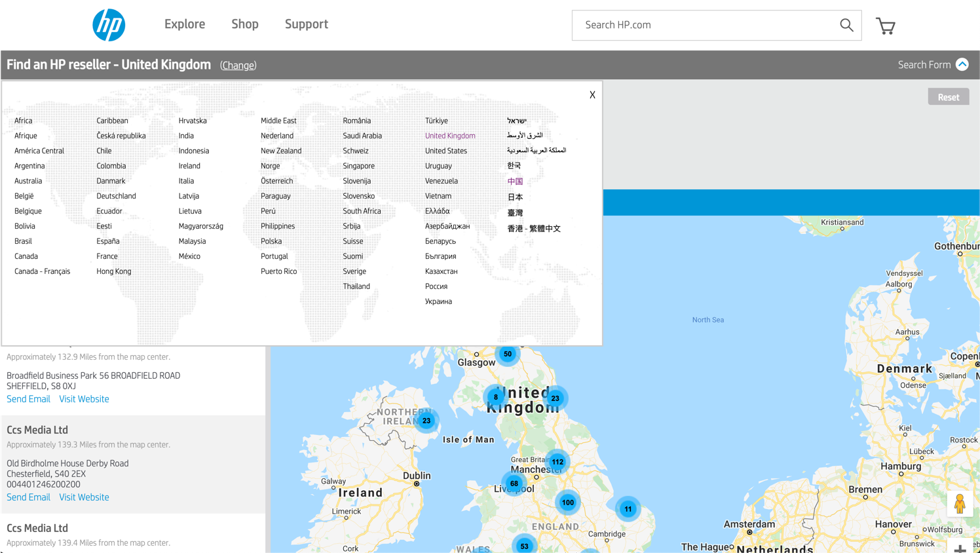This screenshot has height=553, width=980.
Task: Select Caribbean in the country list
Action: coord(112,121)
